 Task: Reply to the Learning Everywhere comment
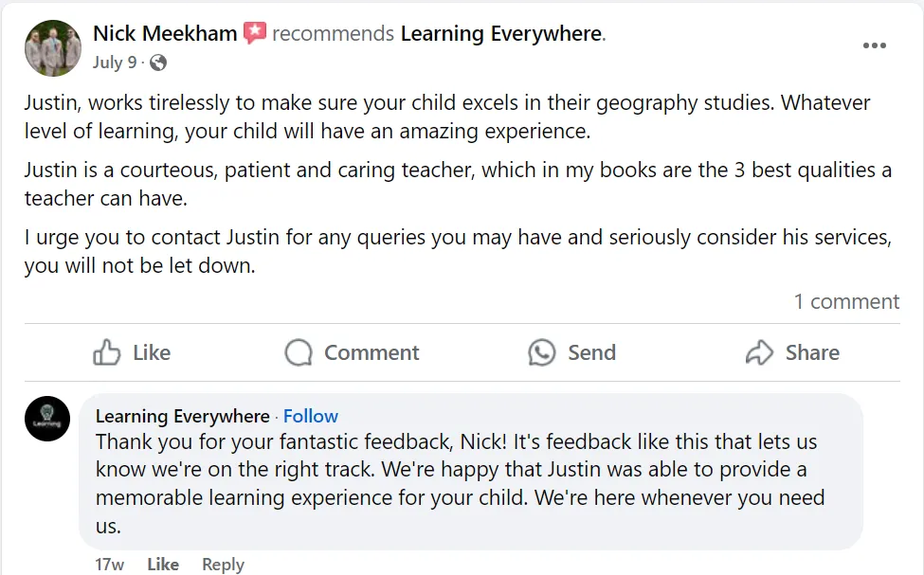click(x=223, y=564)
